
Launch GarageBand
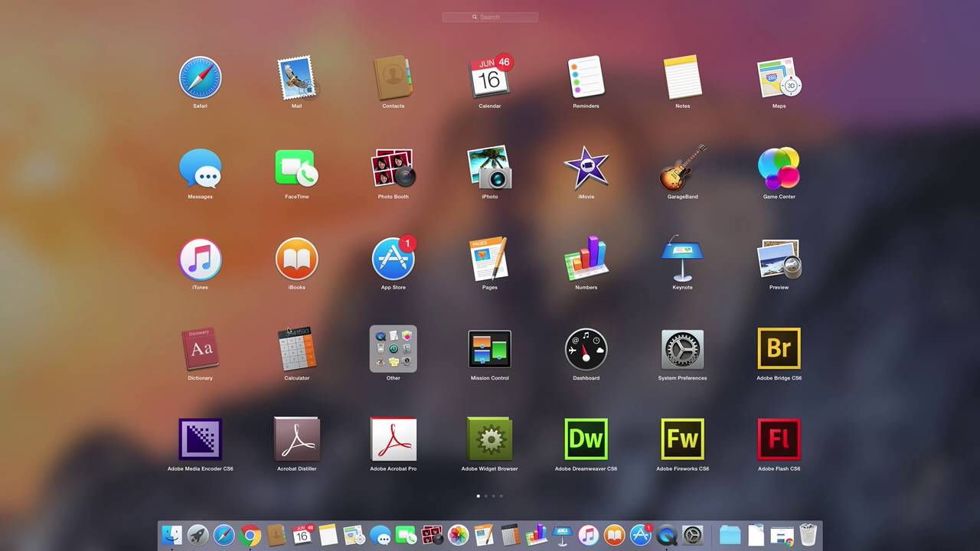click(682, 168)
